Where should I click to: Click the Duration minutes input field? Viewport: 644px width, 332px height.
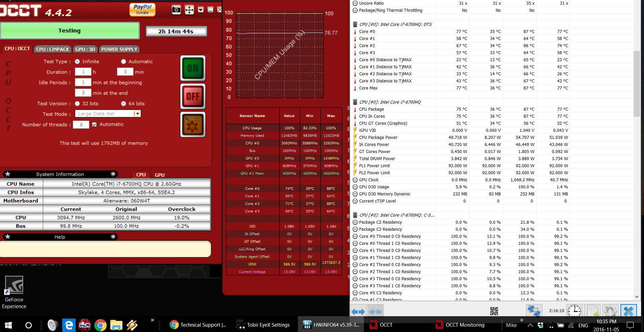tap(125, 72)
